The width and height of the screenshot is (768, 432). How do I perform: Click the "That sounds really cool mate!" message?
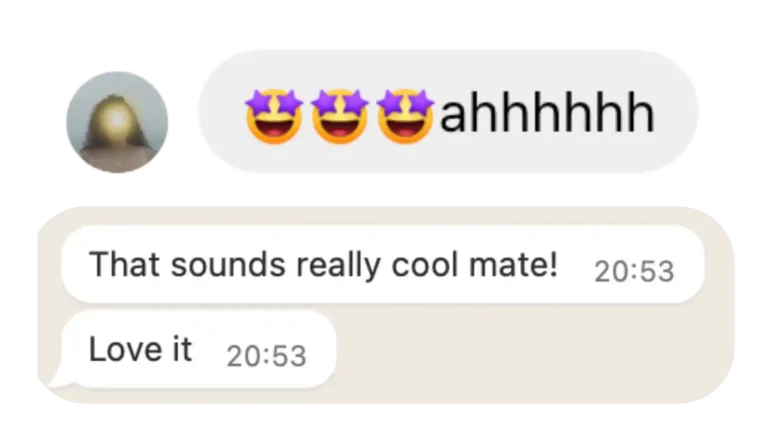[323, 264]
